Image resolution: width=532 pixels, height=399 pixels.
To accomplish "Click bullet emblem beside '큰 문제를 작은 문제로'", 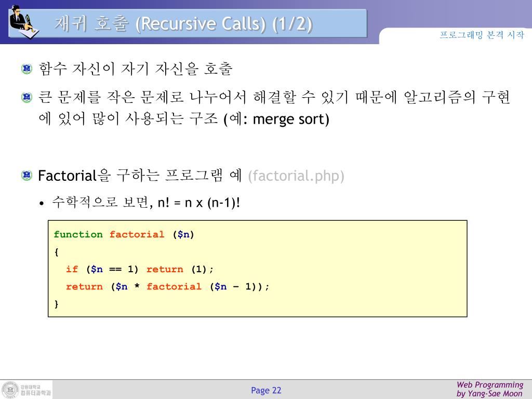I will (26, 97).
